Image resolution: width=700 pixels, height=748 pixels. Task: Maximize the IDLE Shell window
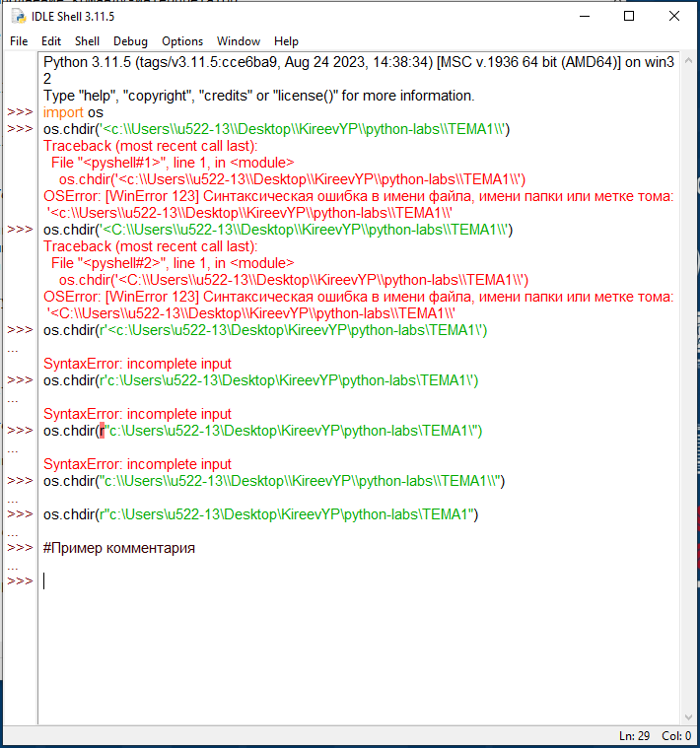[629, 16]
